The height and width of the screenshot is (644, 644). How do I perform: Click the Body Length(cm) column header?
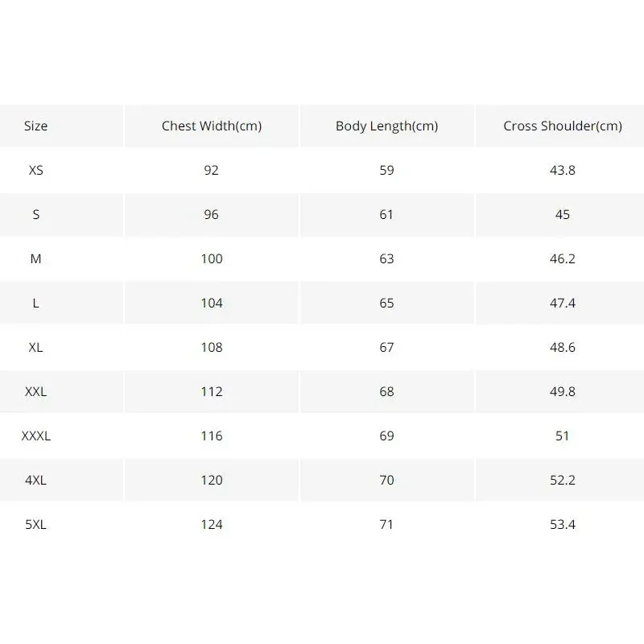387,126
